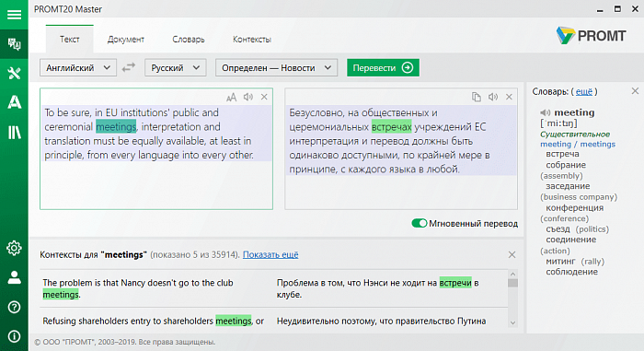Click the contexts list scrollbar down arrow

(512, 323)
